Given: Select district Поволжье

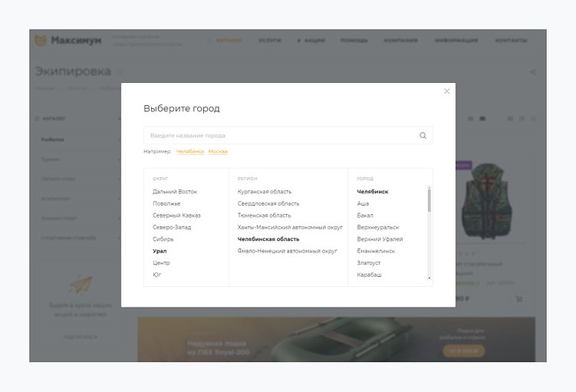Looking at the screenshot, I should click(x=166, y=203).
